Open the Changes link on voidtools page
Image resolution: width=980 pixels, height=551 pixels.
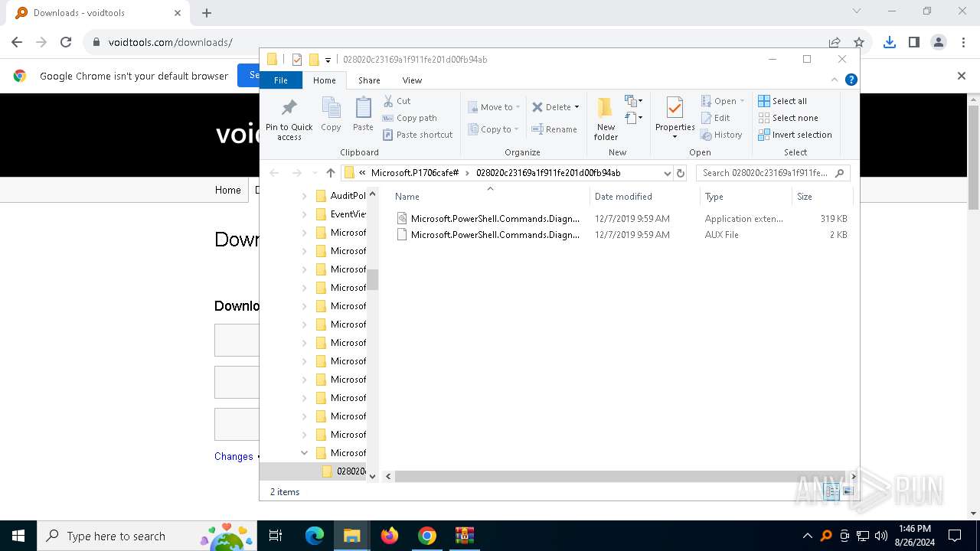[234, 456]
